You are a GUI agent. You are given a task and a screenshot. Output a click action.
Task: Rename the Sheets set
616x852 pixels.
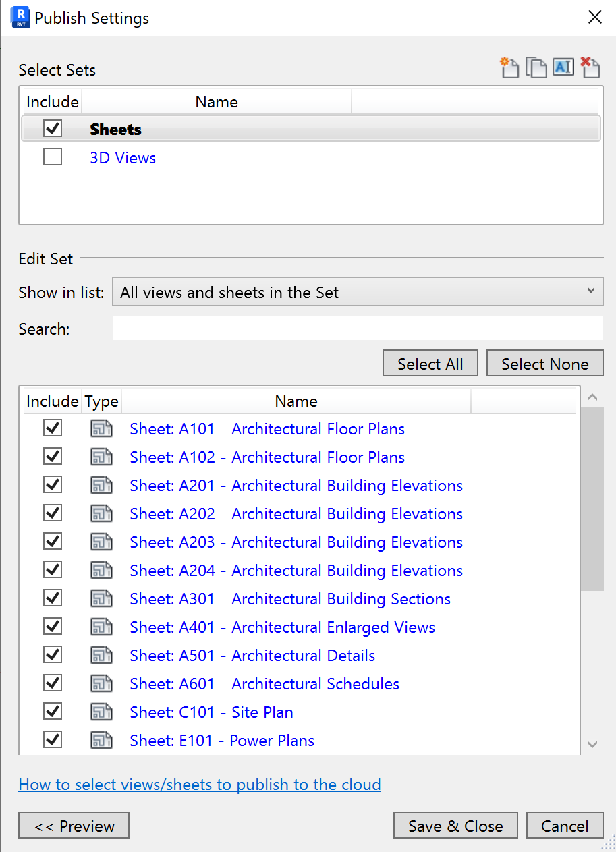click(563, 67)
